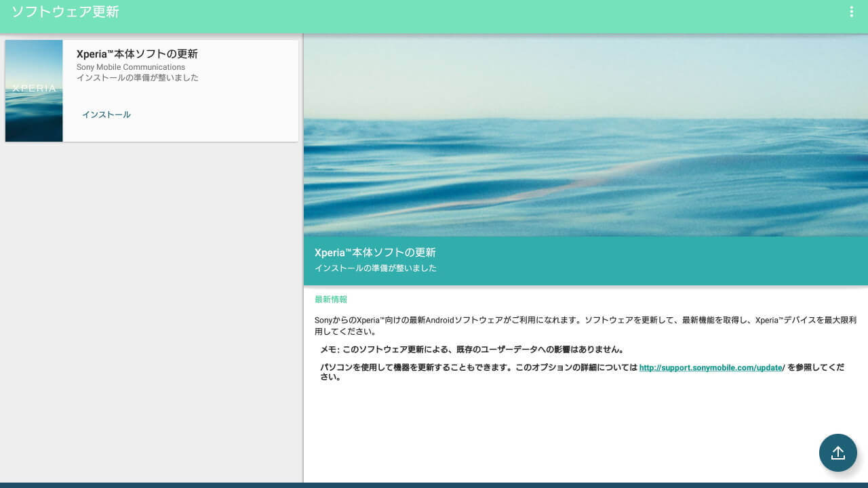Select the インストールの準備が整いました status line
The image size is (868, 488).
click(137, 78)
